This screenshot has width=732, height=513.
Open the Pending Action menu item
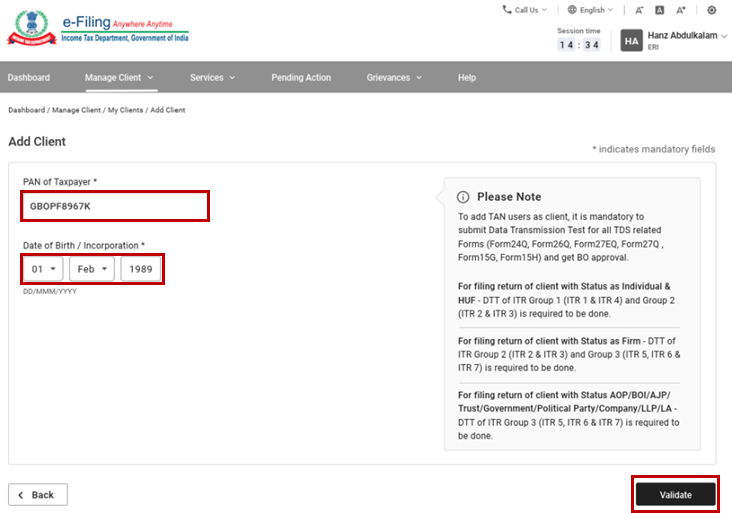pos(299,77)
